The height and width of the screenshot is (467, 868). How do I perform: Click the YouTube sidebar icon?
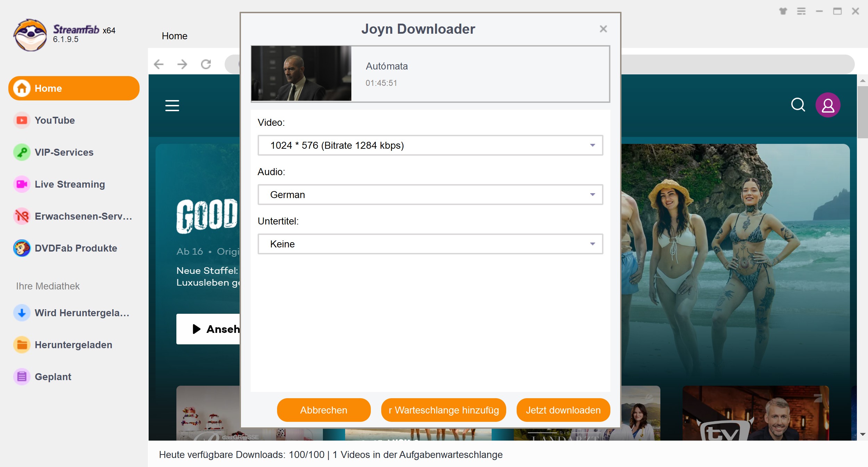[21, 120]
